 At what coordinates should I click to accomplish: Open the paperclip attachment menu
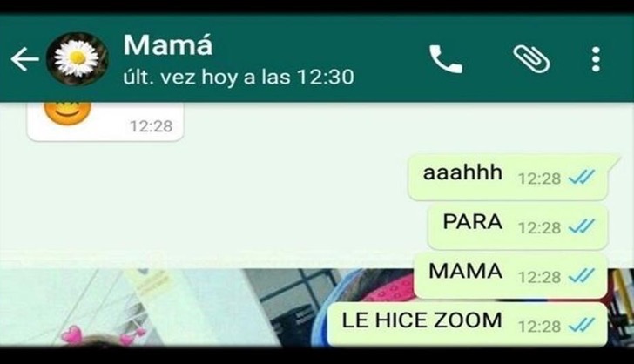click(x=531, y=59)
